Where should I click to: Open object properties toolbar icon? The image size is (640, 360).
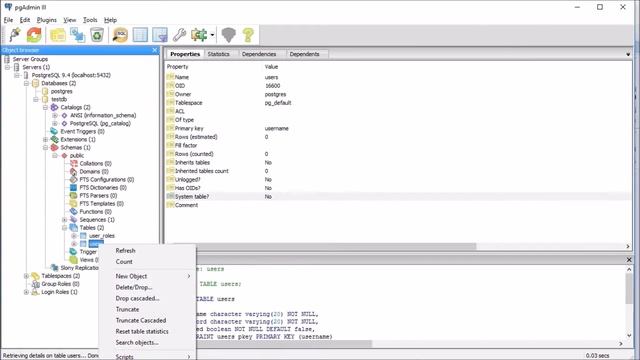pyautogui.click(x=58, y=35)
